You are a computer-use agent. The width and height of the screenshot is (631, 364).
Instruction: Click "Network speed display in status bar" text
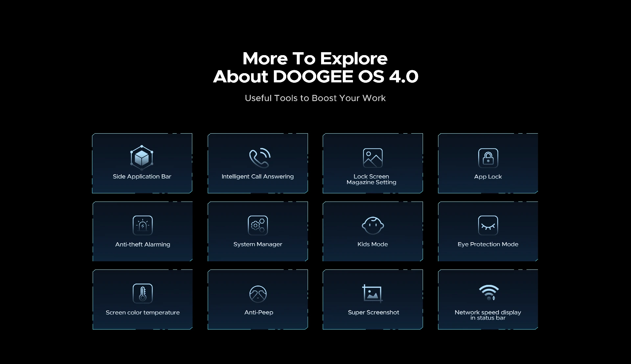tap(488, 315)
